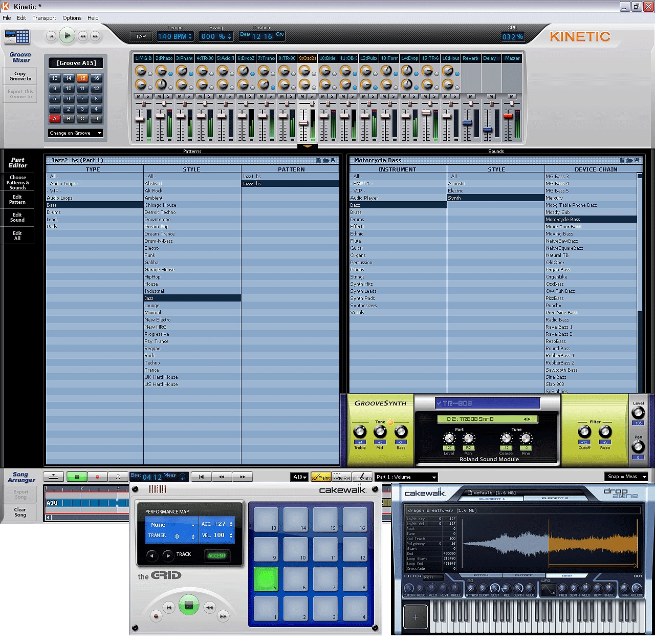Click the pattern grid icon top left

pos(17,36)
